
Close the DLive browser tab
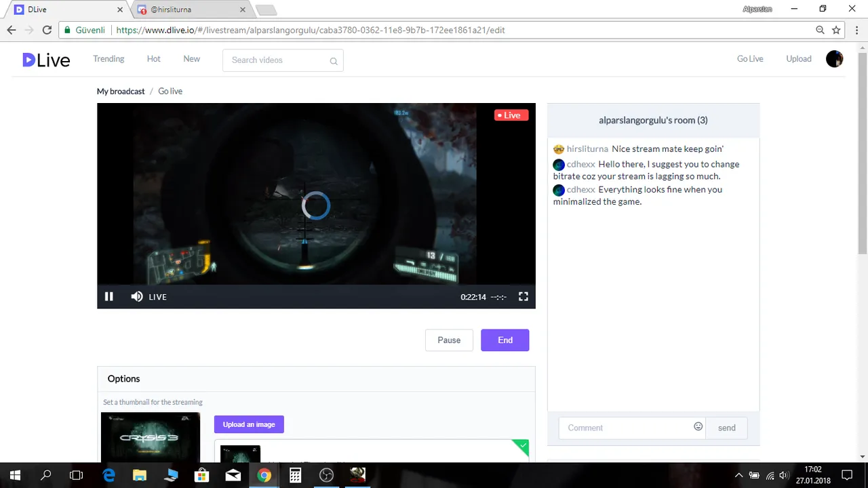(121, 9)
